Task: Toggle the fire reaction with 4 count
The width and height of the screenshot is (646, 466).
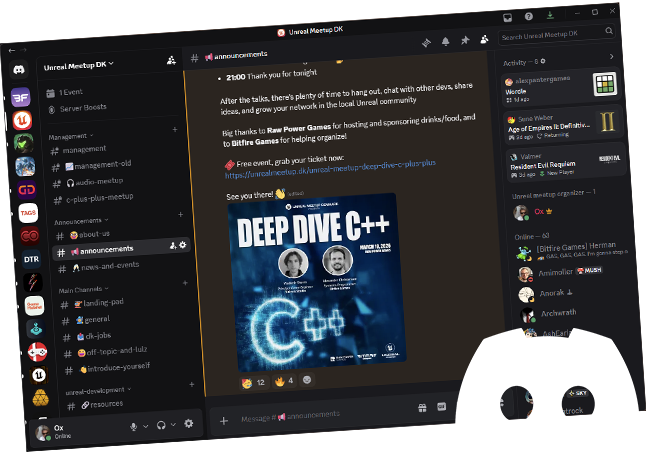Action: [x=284, y=381]
